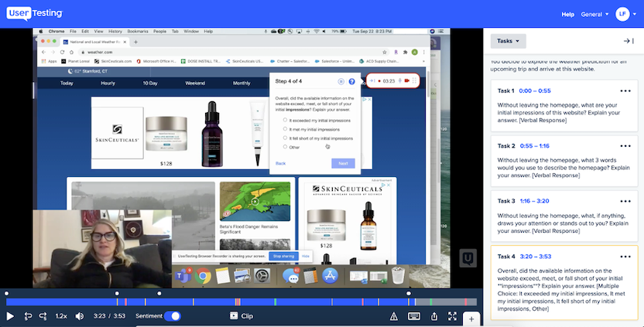
Task: Open Chrome History menu in menu bar
Action: click(115, 31)
